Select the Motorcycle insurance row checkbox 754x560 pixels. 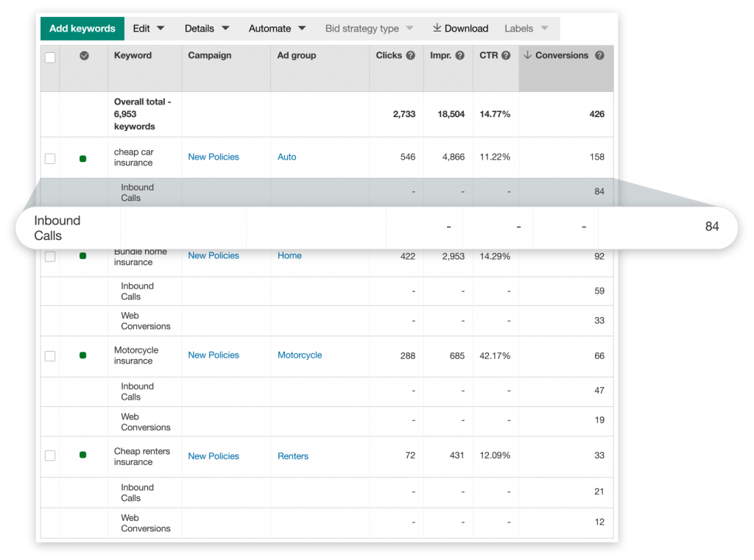coord(50,356)
